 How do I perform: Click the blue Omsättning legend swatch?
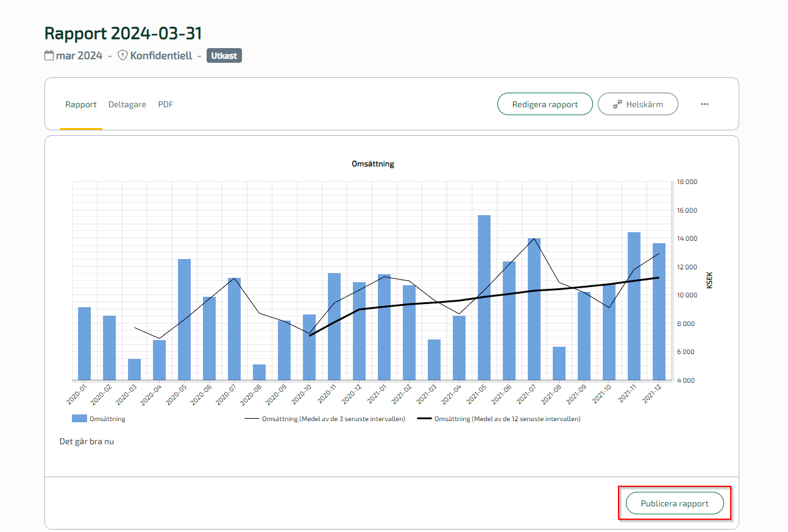click(79, 419)
